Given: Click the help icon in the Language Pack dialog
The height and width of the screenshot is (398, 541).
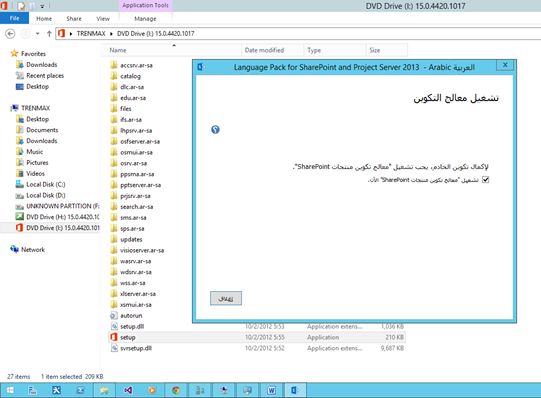Looking at the screenshot, I should click(215, 130).
